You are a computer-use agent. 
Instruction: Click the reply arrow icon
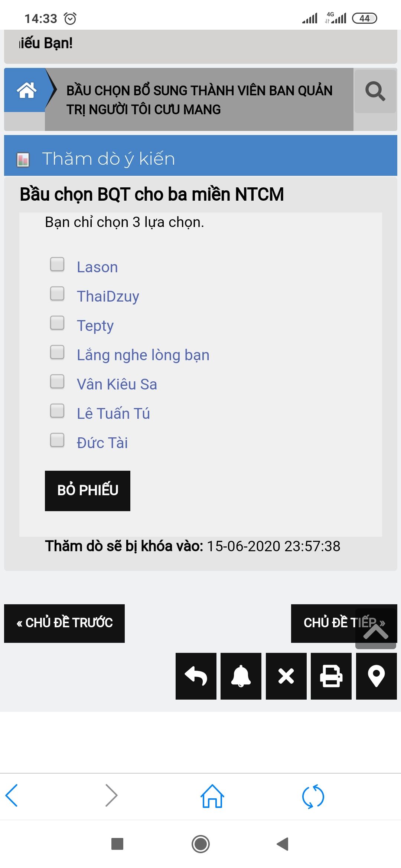click(x=196, y=676)
